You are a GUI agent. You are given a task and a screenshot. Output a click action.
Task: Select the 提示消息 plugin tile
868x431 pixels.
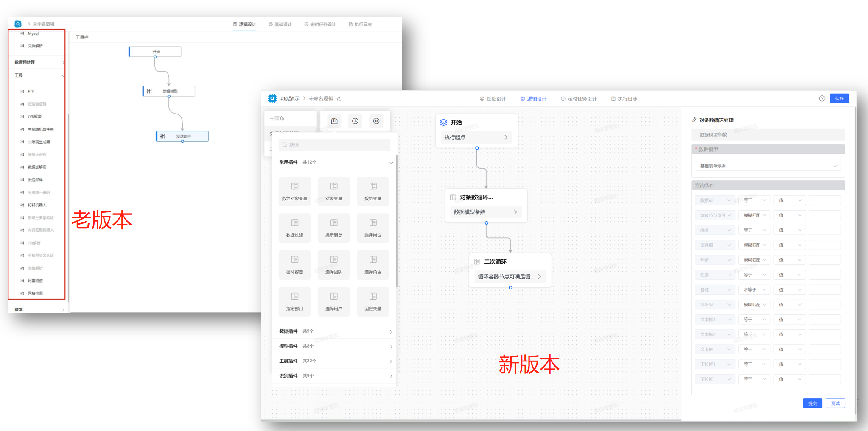(x=334, y=228)
